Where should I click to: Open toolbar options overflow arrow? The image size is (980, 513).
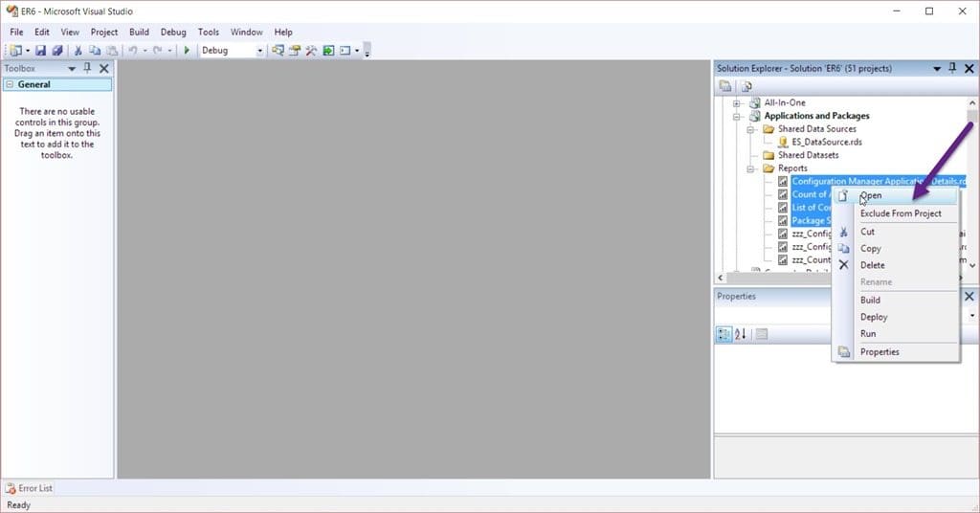[367, 52]
